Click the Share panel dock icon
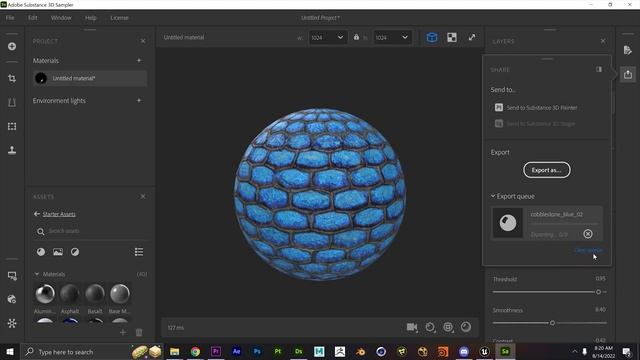640x360 pixels. click(599, 69)
